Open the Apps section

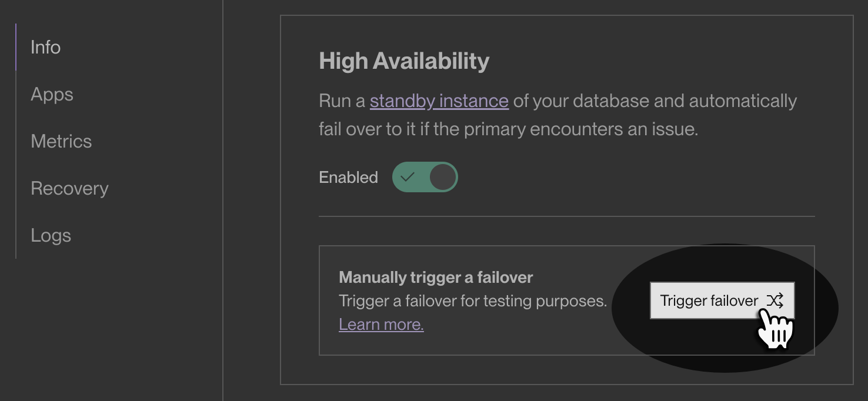pos(52,94)
